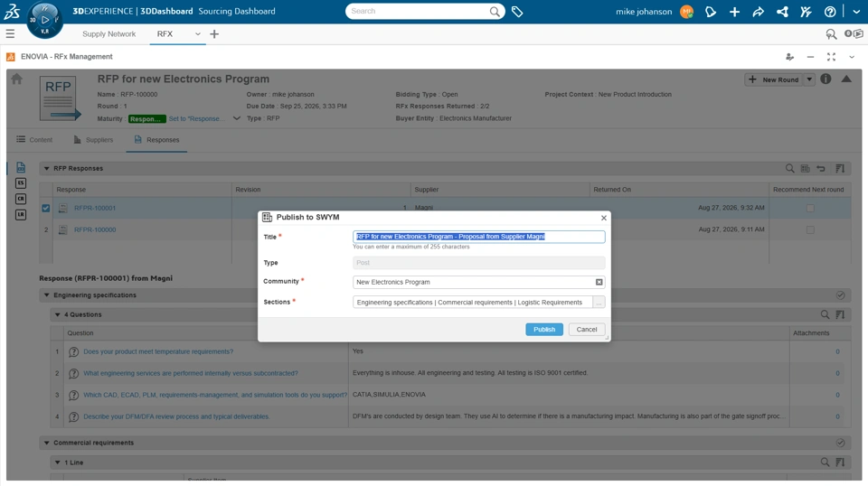This screenshot has height=486, width=868.
Task: Click the undo icon in RFP Responses toolbar
Action: tap(822, 169)
